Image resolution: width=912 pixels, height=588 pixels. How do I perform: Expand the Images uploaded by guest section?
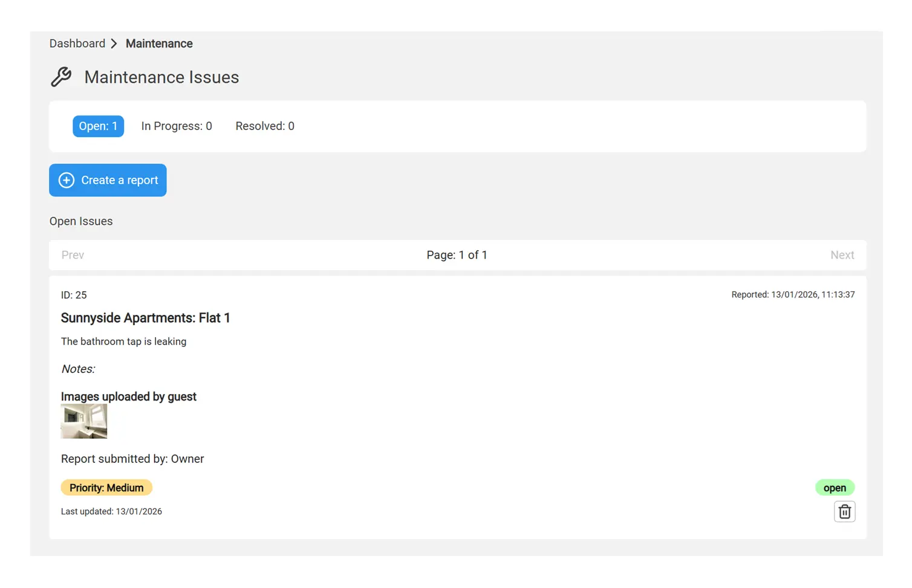pyautogui.click(x=128, y=396)
